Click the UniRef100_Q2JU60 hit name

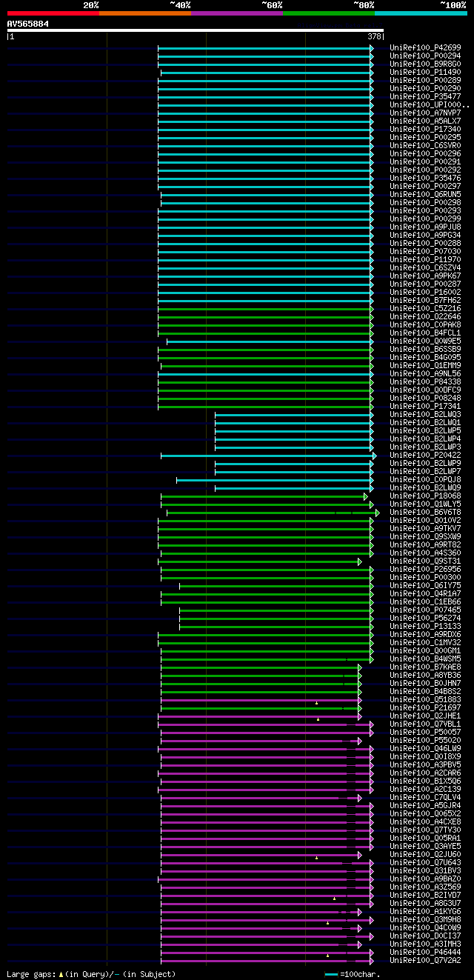425,854
